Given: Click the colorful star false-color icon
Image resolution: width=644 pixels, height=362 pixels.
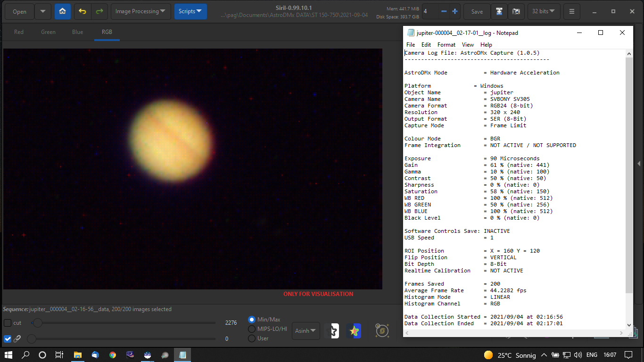Looking at the screenshot, I should (x=354, y=331).
